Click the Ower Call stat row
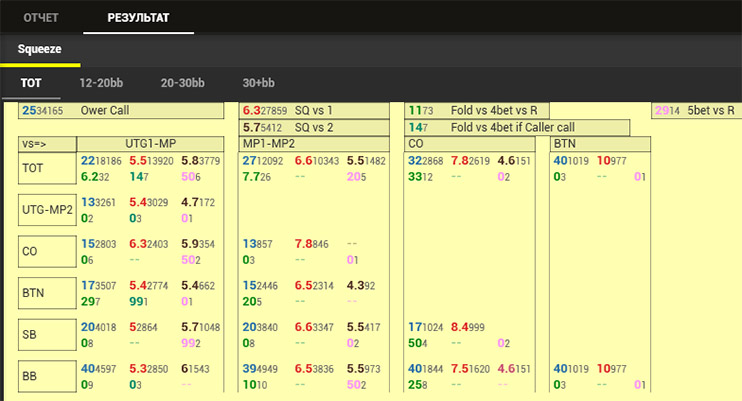 tap(121, 110)
